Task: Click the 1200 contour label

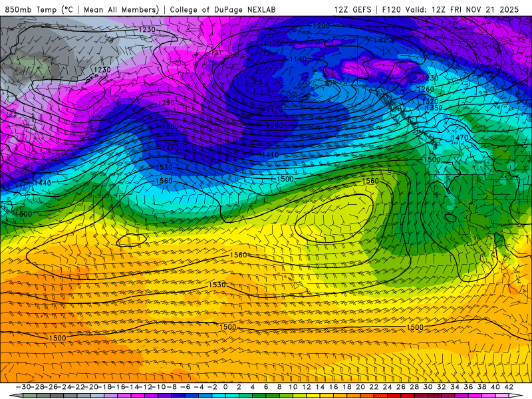Action: coord(321,26)
